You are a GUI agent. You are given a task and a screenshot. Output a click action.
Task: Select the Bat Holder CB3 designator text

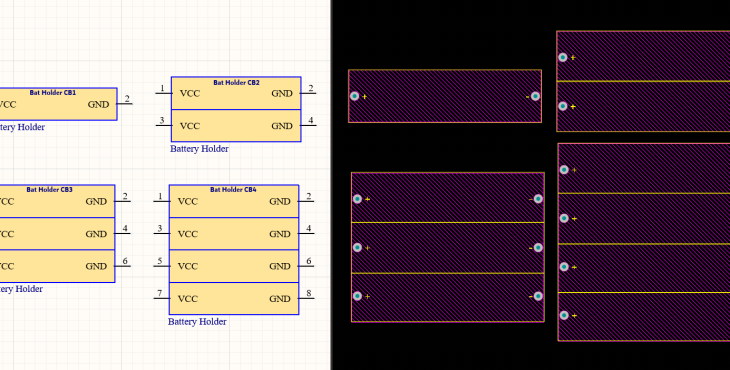point(49,190)
